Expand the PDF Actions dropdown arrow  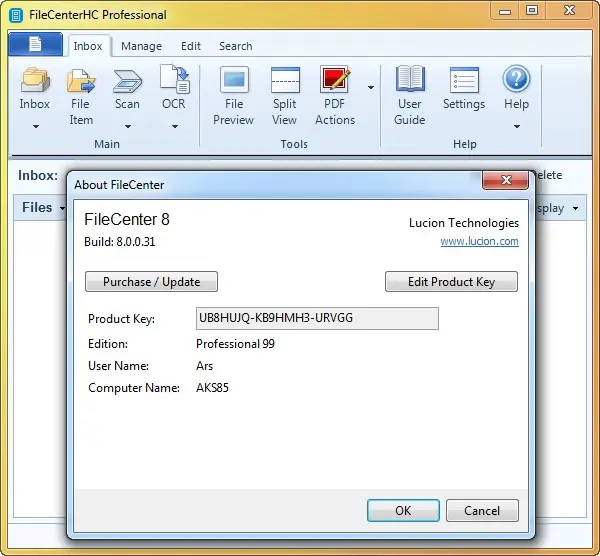pos(370,88)
